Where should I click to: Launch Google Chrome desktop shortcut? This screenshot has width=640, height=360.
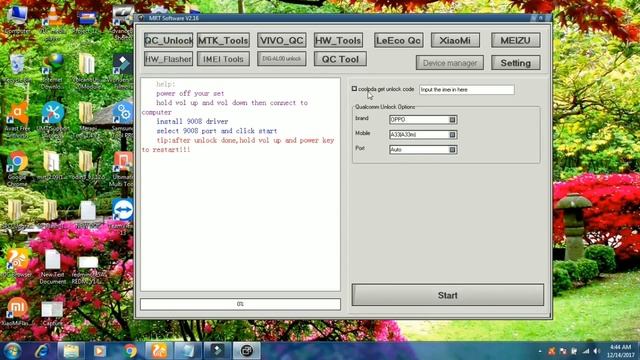(x=17, y=167)
